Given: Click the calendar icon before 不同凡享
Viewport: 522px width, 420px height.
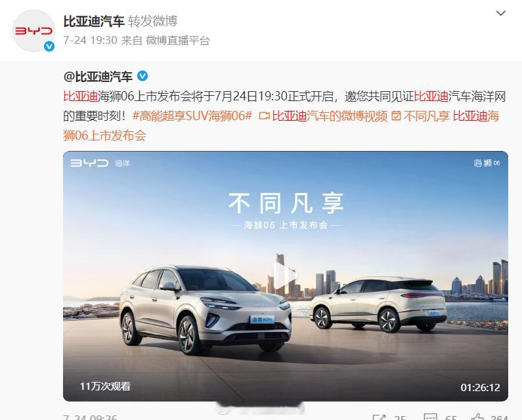Looking at the screenshot, I should pyautogui.click(x=396, y=115).
